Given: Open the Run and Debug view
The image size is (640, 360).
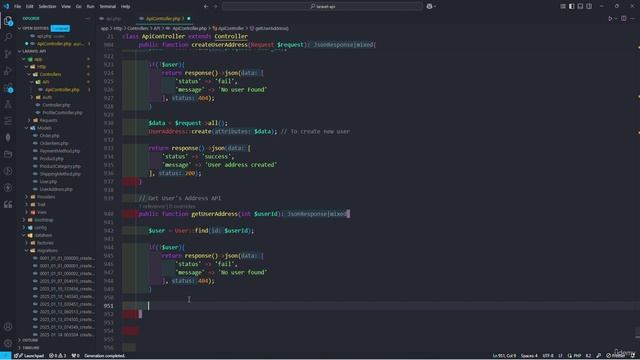Looking at the screenshot, I should pos(8,71).
